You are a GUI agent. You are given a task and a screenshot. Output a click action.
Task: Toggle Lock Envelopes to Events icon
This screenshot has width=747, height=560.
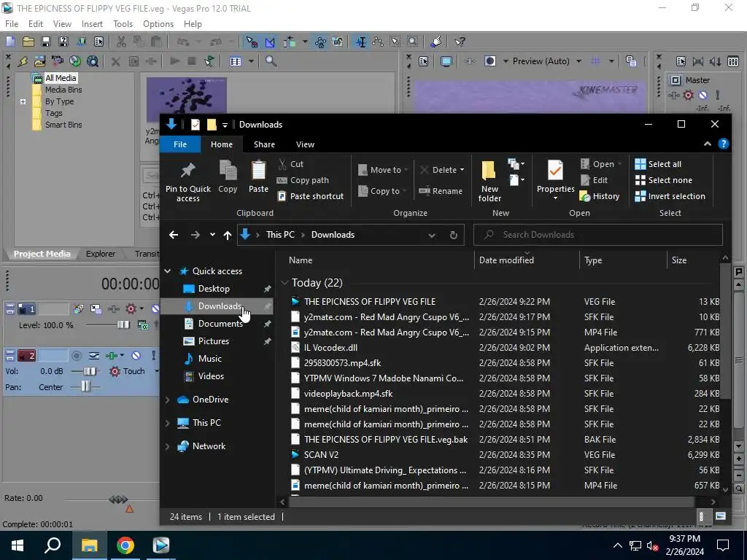coord(321,42)
